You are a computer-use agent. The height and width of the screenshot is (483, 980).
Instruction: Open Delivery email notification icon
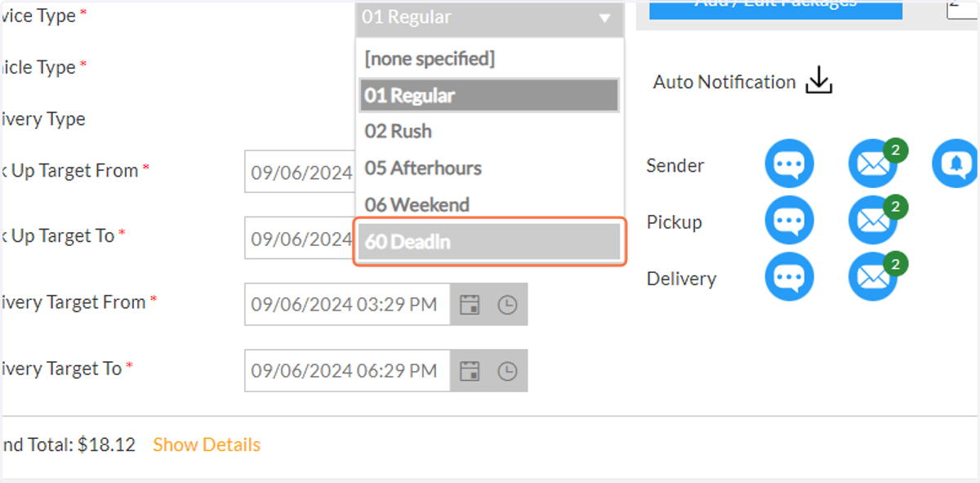point(873,277)
